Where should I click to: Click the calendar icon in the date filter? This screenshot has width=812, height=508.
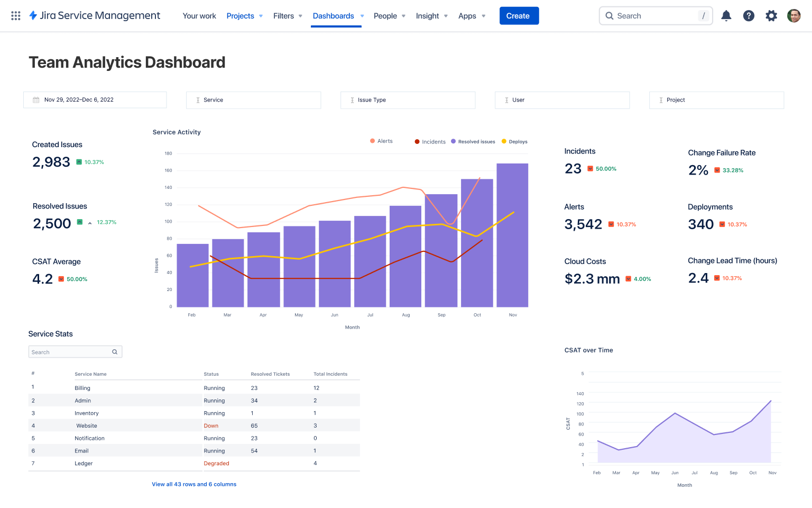coord(36,99)
